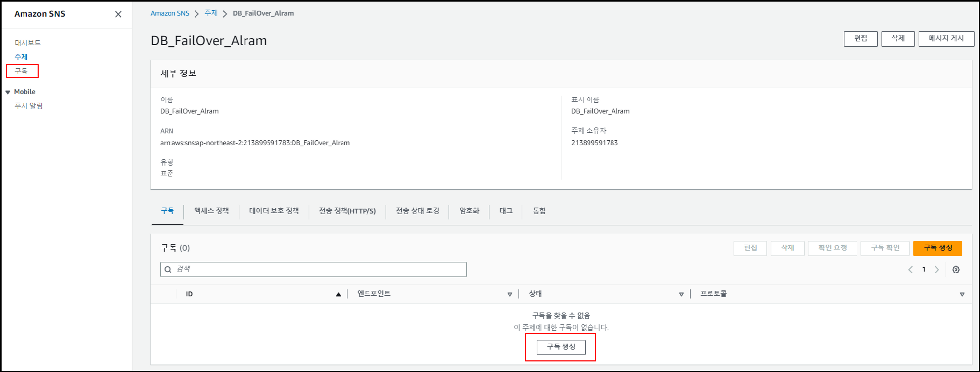980x372 pixels.
Task: Switch to the 태그 tab
Action: click(x=506, y=211)
